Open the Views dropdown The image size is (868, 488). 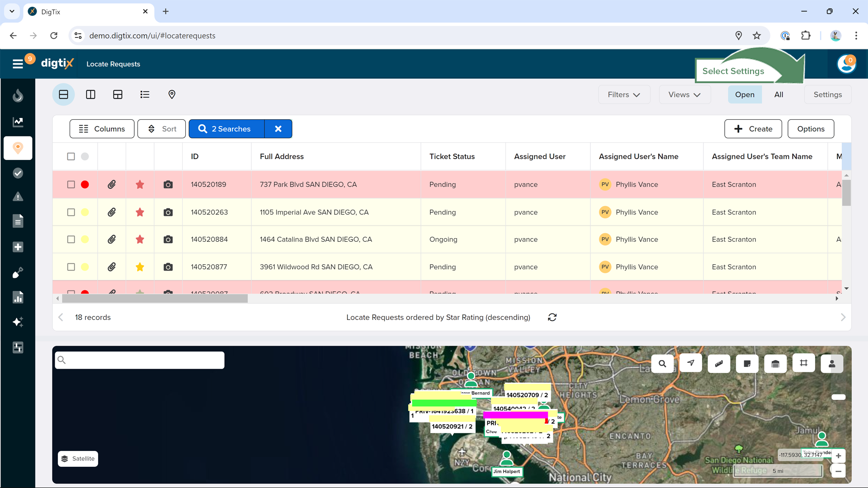tap(684, 94)
